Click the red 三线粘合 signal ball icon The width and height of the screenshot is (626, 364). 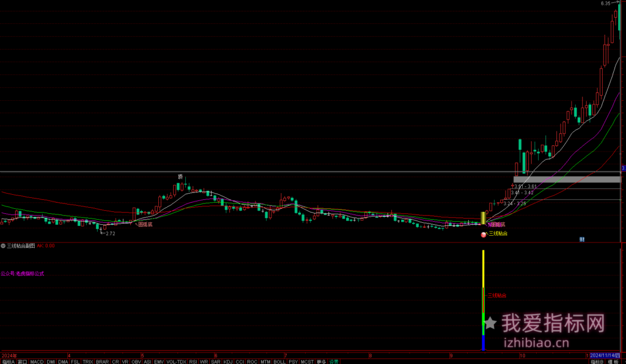click(x=484, y=235)
